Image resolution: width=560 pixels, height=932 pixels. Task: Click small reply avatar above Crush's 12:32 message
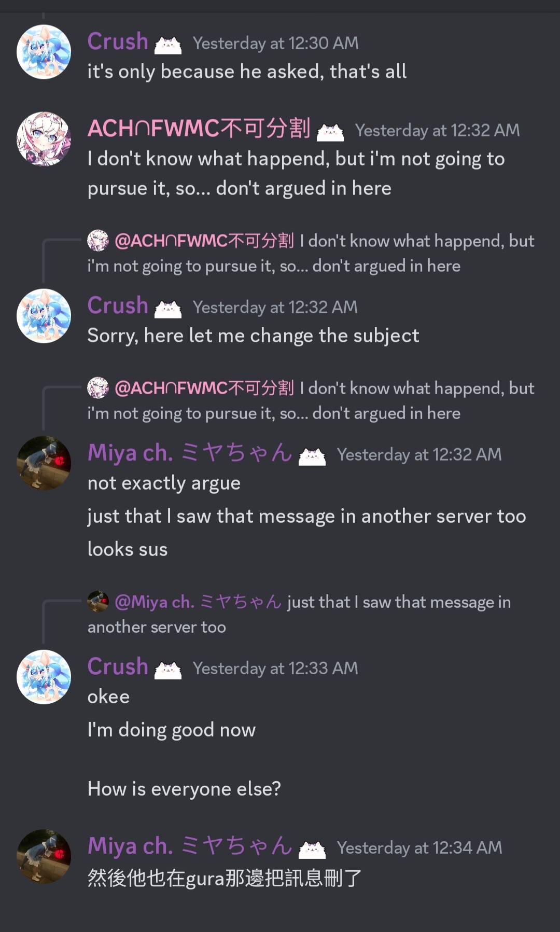coord(98,241)
